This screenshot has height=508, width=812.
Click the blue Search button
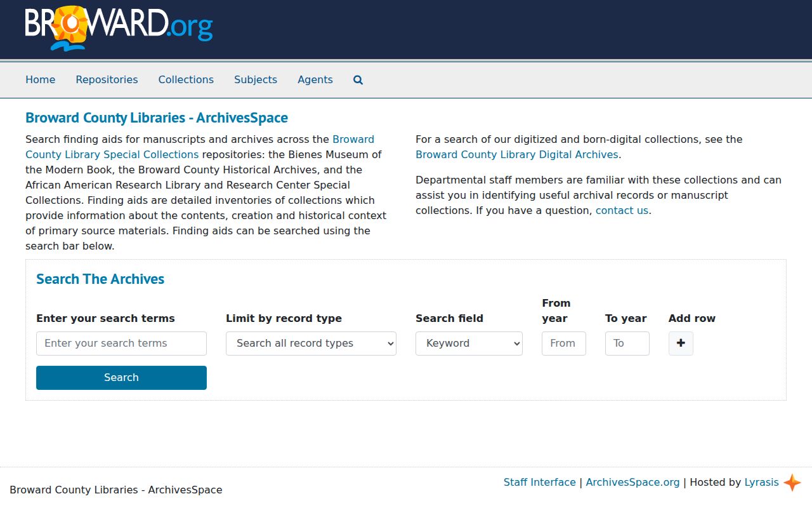point(121,378)
